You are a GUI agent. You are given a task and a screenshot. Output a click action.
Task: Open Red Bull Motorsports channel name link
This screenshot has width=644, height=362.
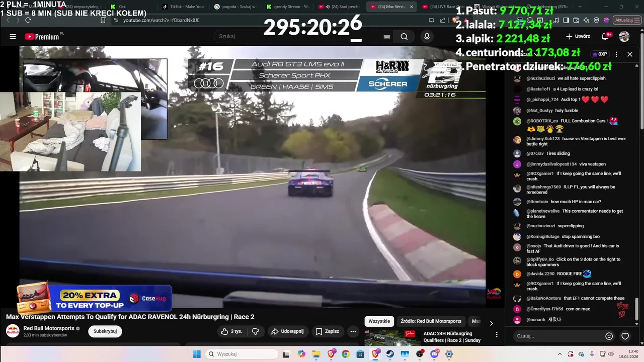(49, 328)
